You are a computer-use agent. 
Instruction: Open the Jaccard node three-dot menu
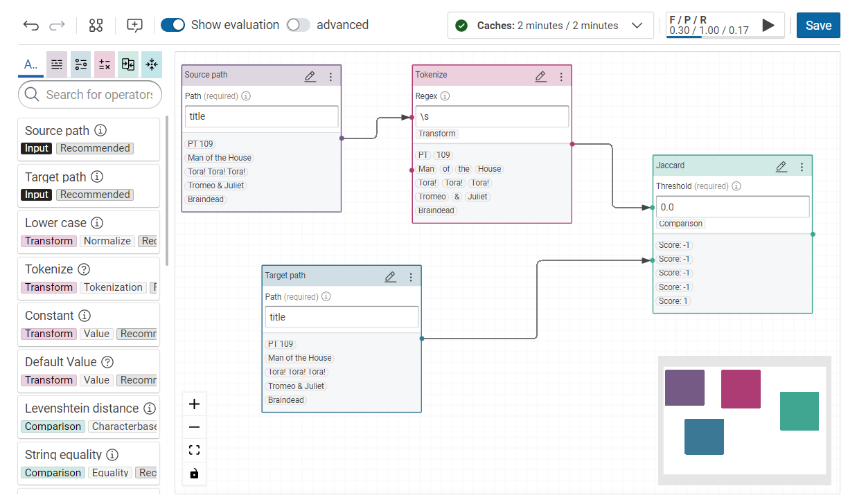[802, 167]
